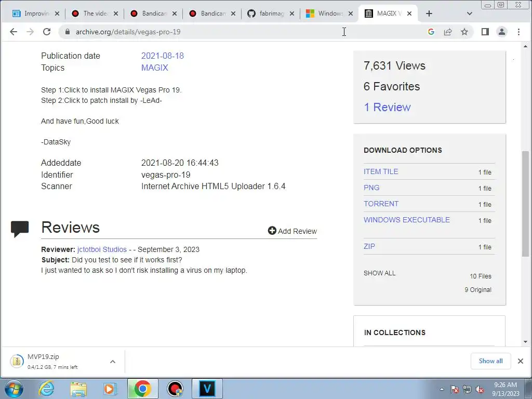This screenshot has height=399, width=532.
Task: Close the MAGIX tab
Action: point(409,13)
